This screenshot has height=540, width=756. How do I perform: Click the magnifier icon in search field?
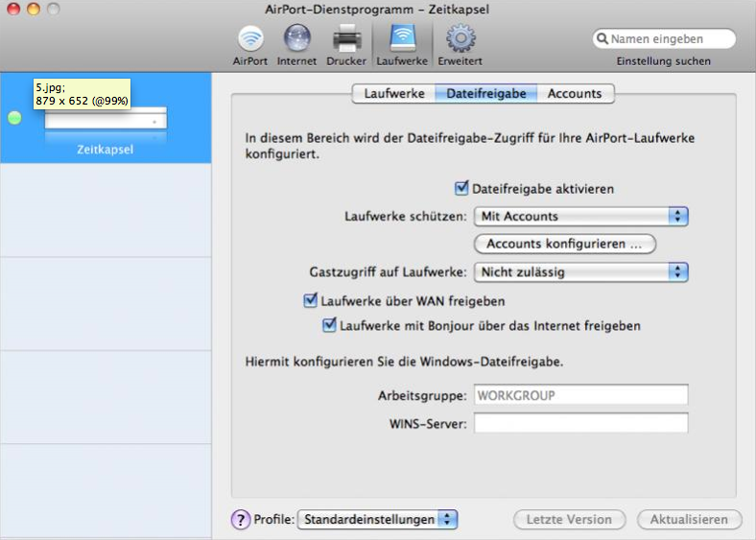[602, 39]
